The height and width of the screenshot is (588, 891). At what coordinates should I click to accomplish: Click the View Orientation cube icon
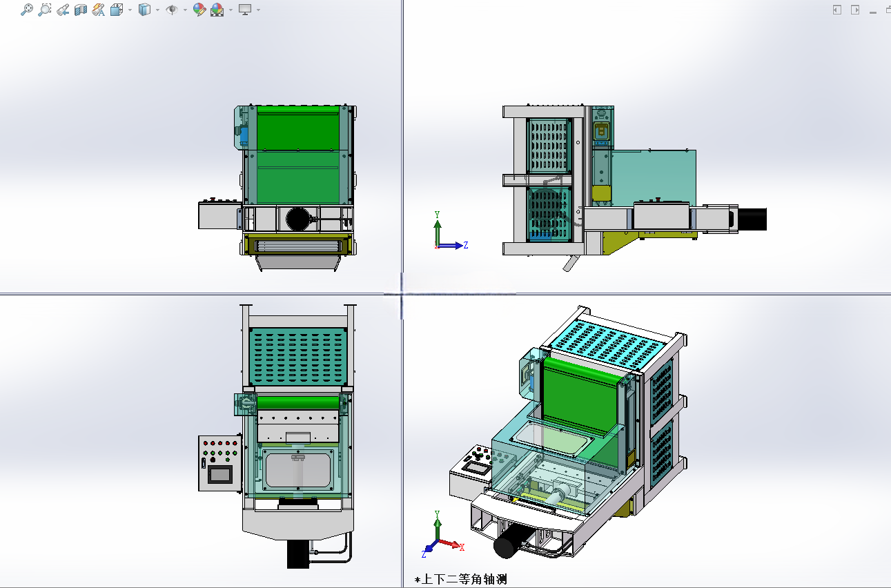(116, 10)
